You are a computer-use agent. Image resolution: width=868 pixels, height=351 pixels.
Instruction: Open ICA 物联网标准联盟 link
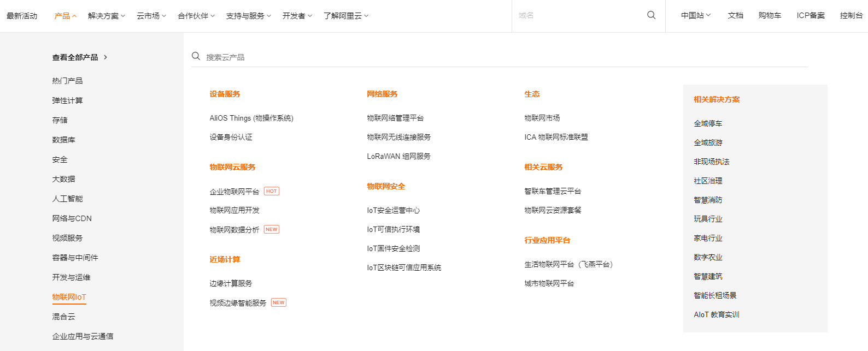pyautogui.click(x=556, y=137)
